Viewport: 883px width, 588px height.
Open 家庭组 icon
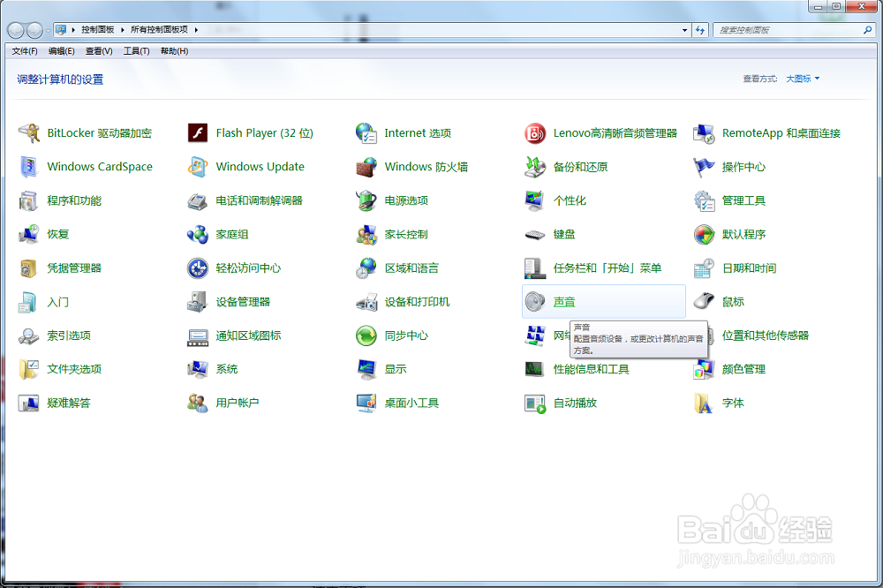pos(198,235)
